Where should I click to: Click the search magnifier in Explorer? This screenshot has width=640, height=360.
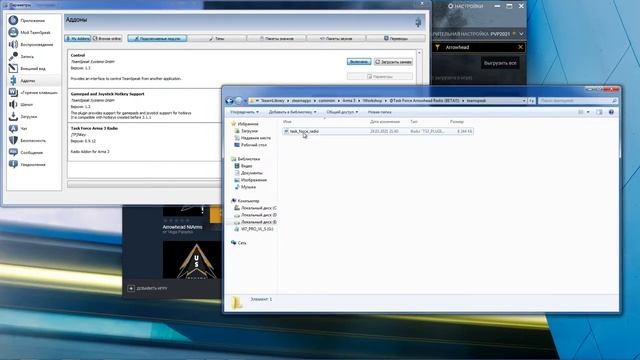tap(614, 100)
